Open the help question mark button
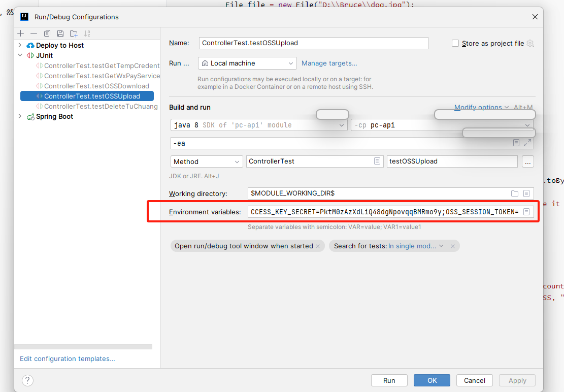The width and height of the screenshot is (564, 392). [x=28, y=380]
